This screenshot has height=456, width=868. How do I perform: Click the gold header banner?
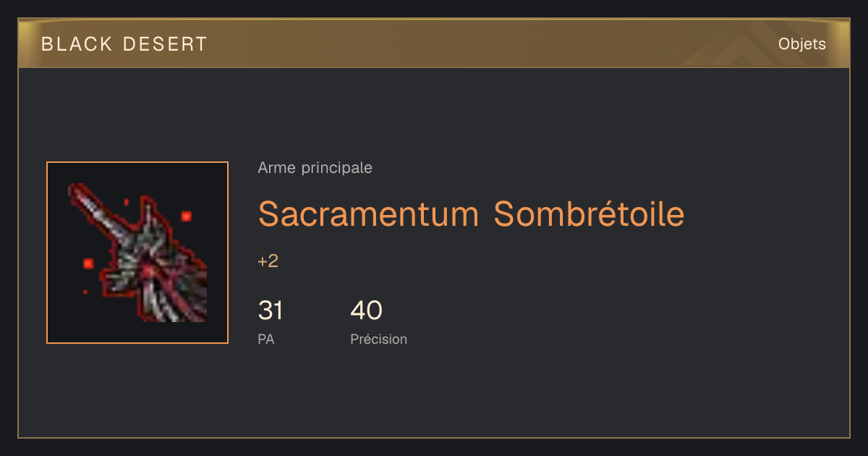(434, 43)
